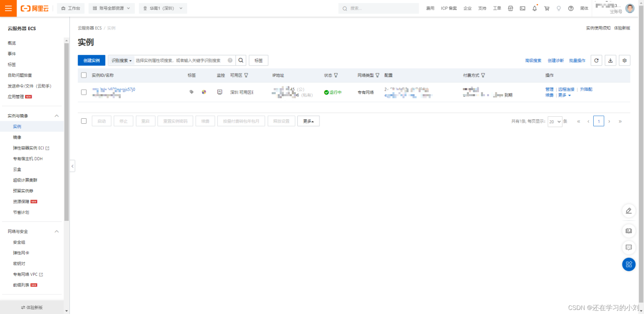644x314 pixels.
Task: Open 安全组 in the sidebar
Action: click(x=19, y=243)
